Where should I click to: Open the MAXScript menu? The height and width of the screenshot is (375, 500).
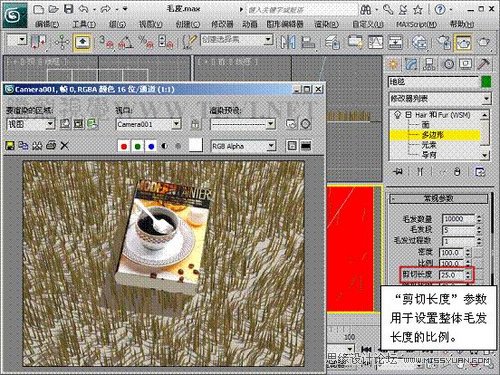pyautogui.click(x=417, y=24)
